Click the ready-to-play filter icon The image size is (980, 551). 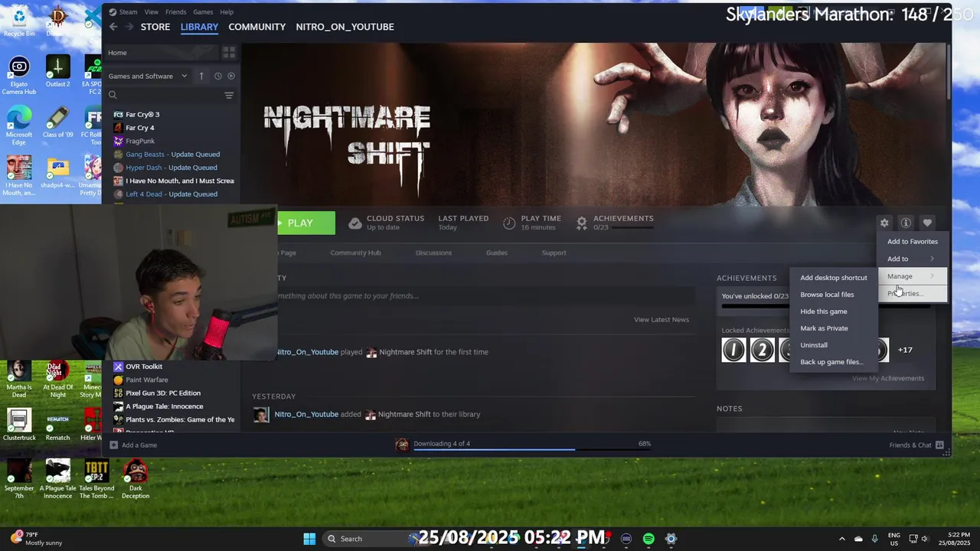[231, 76]
